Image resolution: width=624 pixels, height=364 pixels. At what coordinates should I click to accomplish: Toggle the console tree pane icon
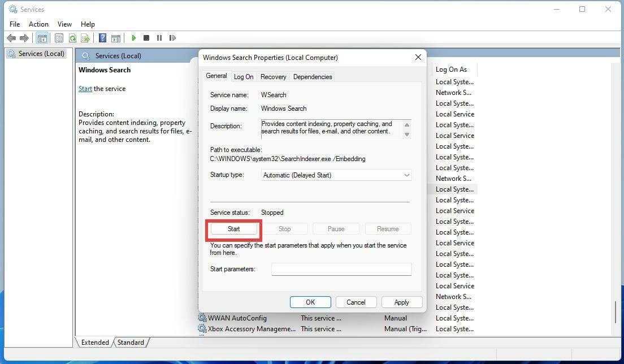(42, 38)
